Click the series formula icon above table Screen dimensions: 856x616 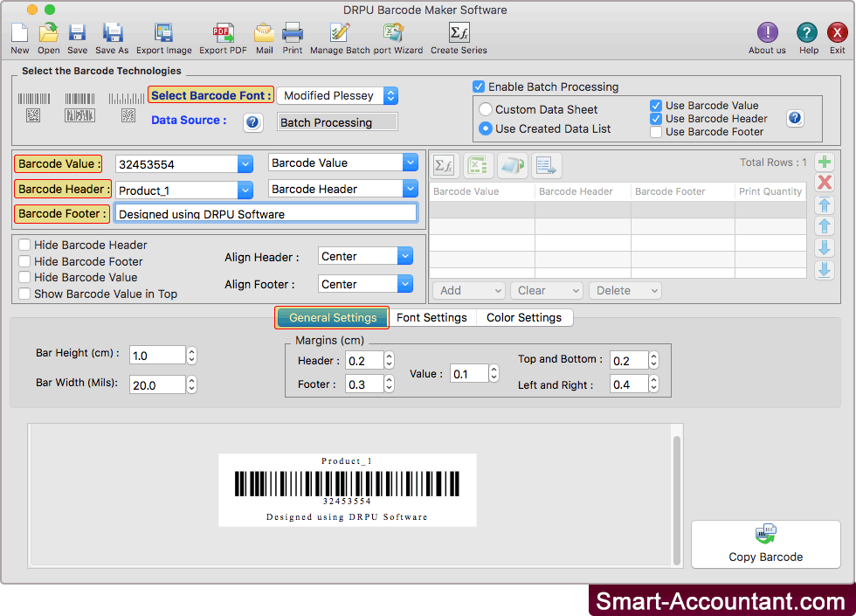coord(444,165)
